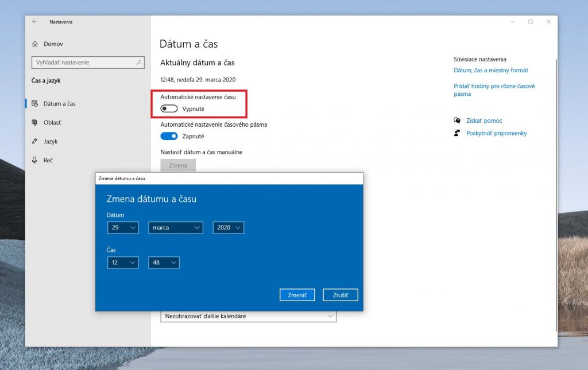Click the back arrow in Nastavenia window

pos(34,22)
